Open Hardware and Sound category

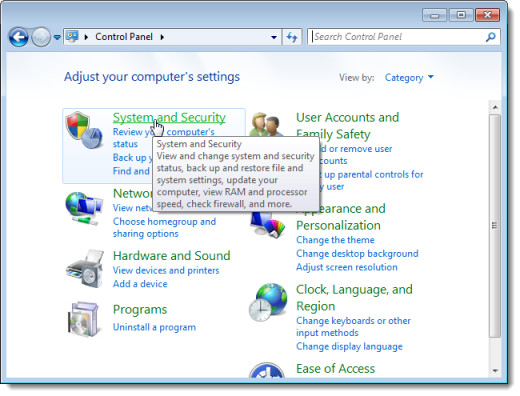[171, 256]
